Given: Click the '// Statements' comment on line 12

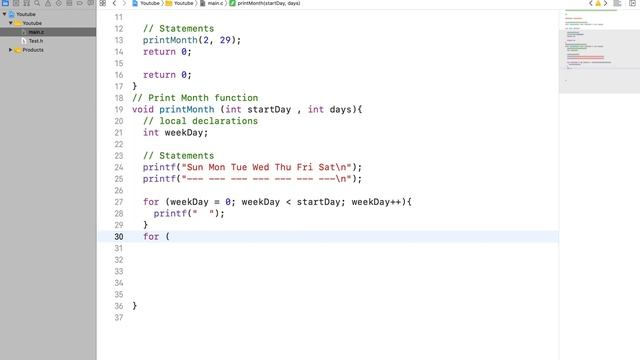Looking at the screenshot, I should pos(178,29).
